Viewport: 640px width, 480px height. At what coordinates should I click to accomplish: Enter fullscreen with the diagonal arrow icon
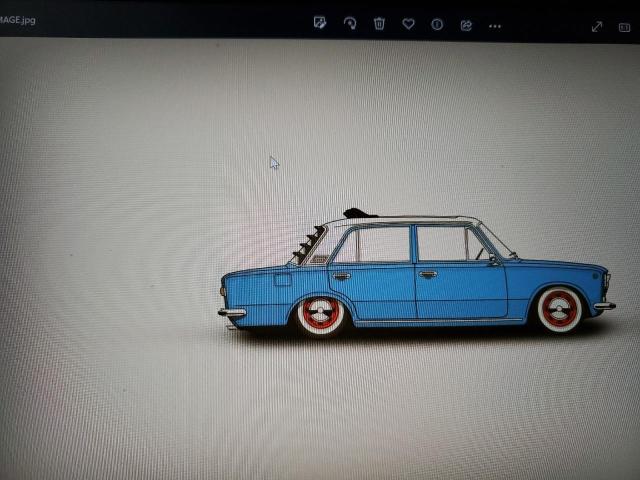[597, 27]
